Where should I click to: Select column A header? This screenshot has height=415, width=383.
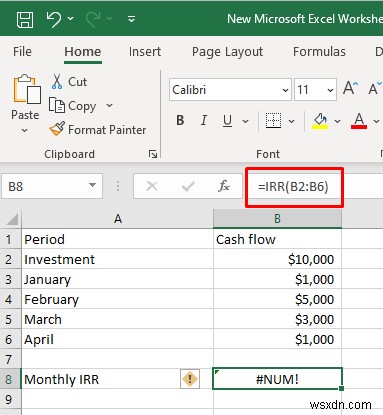point(118,219)
